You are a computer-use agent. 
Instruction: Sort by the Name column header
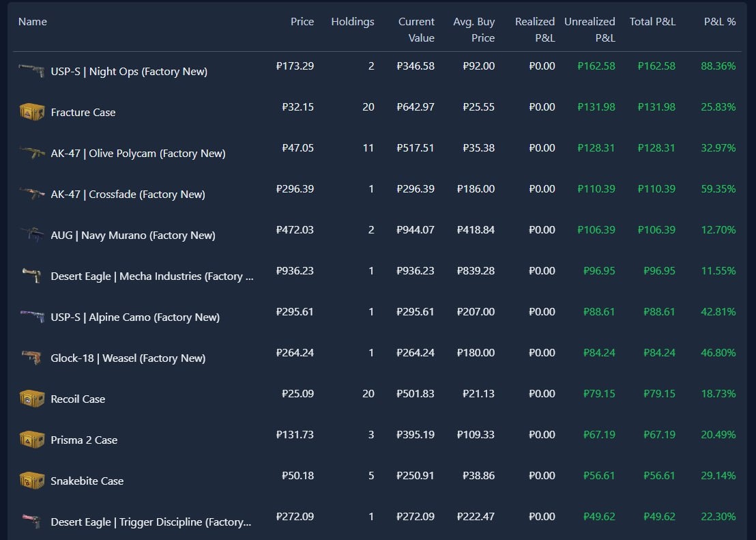(32, 22)
